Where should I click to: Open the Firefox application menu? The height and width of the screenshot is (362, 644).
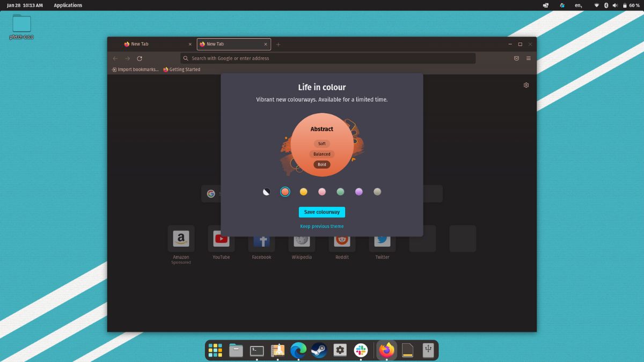click(x=529, y=58)
